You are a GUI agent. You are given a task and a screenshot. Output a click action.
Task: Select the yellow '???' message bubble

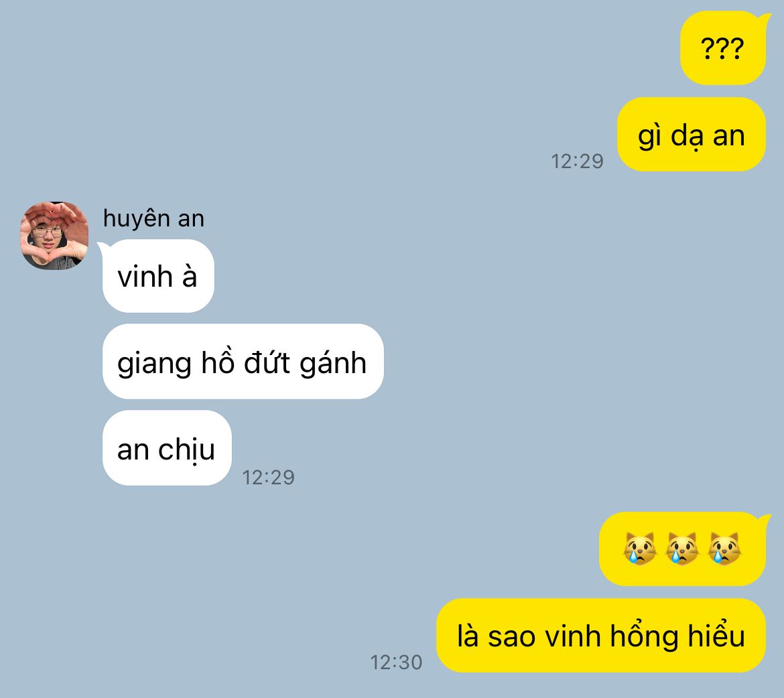[723, 48]
